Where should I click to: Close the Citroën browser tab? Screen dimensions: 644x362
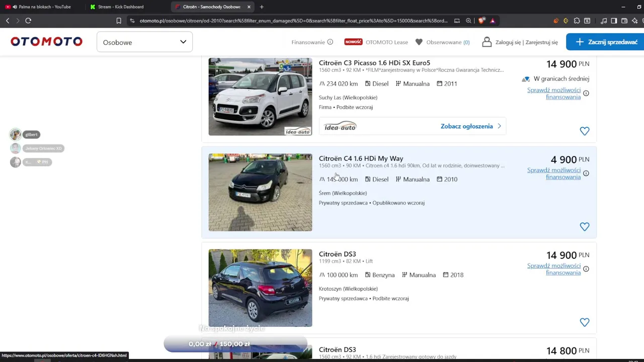249,7
